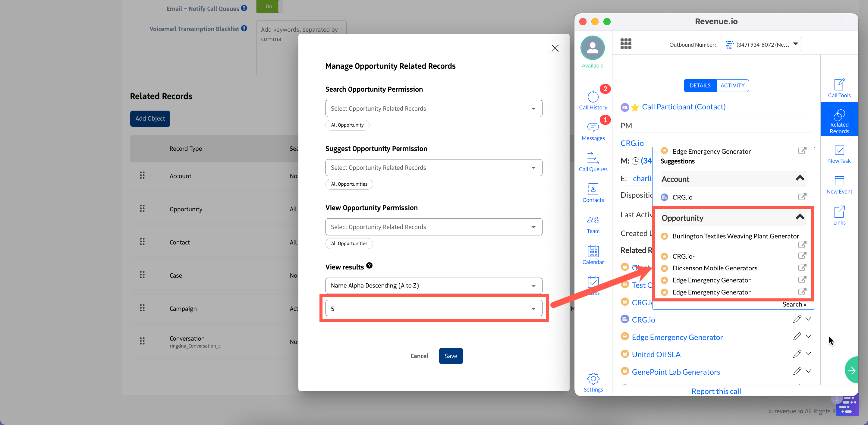Click the dialpad grid icon
The width and height of the screenshot is (868, 425).
click(x=626, y=44)
